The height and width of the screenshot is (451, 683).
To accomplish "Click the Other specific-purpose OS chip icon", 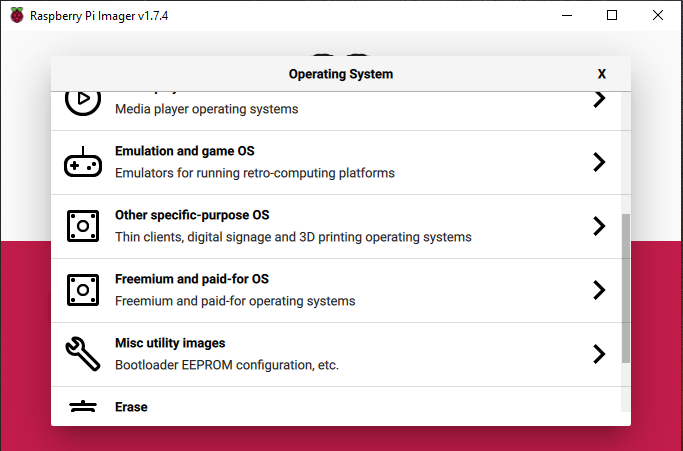I will [83, 226].
